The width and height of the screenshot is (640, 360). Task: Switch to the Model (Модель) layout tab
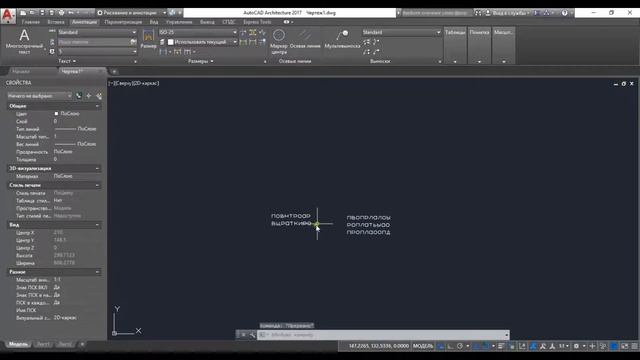pos(18,344)
